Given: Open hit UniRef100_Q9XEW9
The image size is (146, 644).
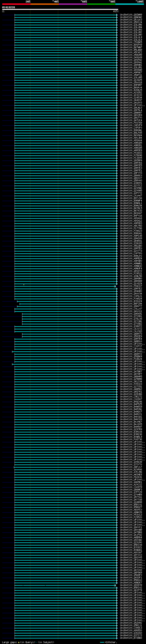Looking at the screenshot, I should pyautogui.click(x=131, y=70).
